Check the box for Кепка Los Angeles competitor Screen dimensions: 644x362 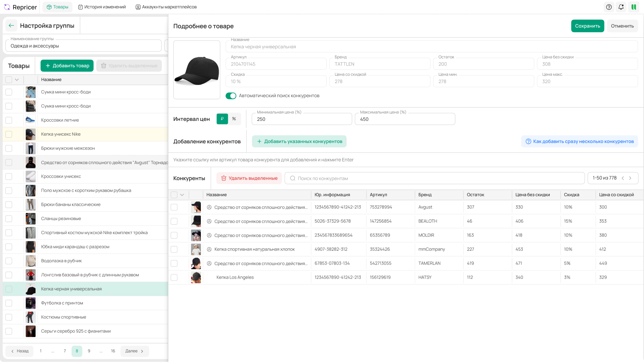coord(174,277)
